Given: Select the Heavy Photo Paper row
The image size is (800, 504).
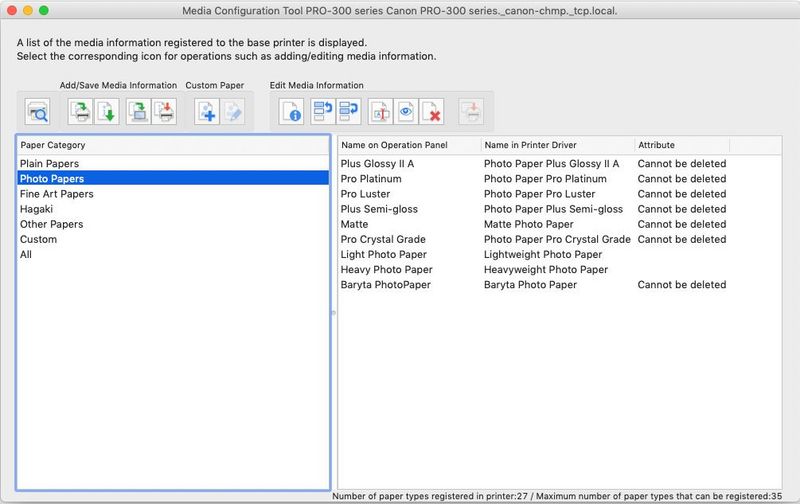Looking at the screenshot, I should pyautogui.click(x=560, y=269).
